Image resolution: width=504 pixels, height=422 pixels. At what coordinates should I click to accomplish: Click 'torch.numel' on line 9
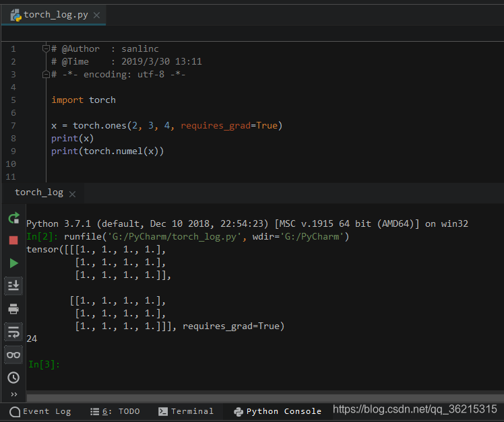113,151
